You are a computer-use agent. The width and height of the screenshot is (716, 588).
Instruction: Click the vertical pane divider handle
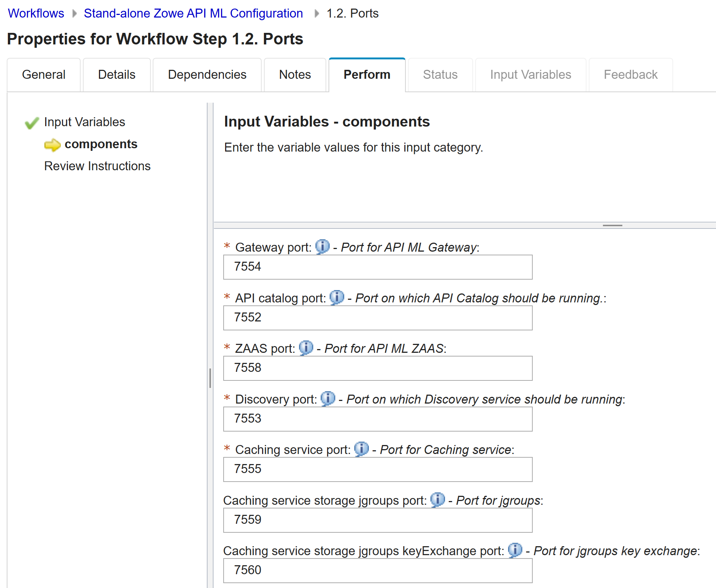point(210,378)
